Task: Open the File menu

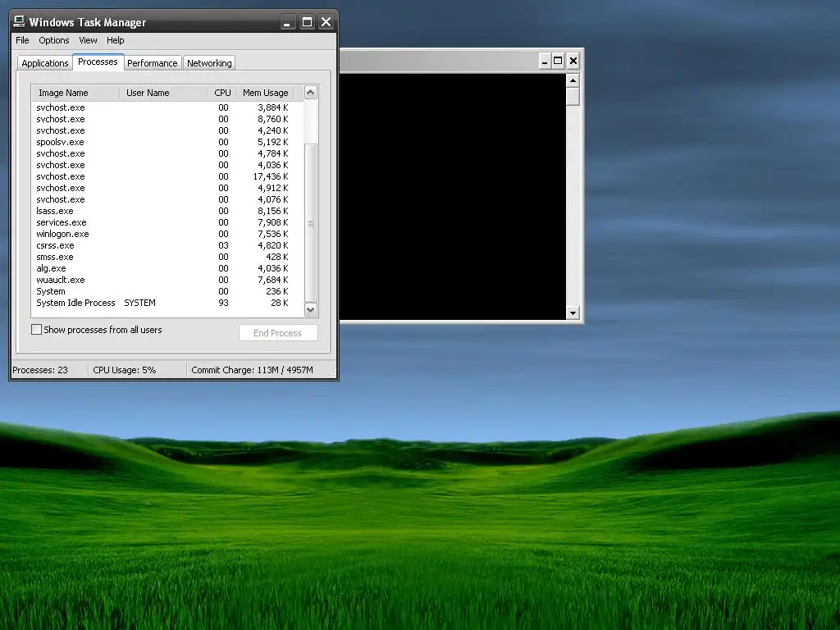Action: (x=22, y=40)
